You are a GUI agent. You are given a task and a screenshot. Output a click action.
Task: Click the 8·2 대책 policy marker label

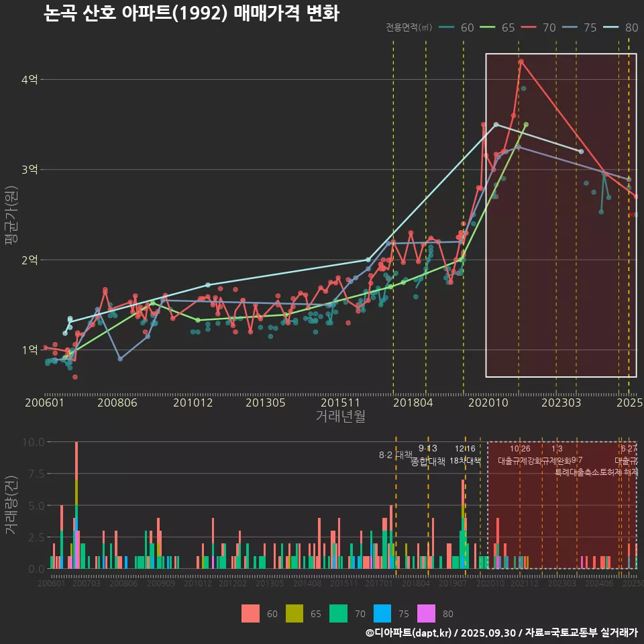[x=395, y=455]
